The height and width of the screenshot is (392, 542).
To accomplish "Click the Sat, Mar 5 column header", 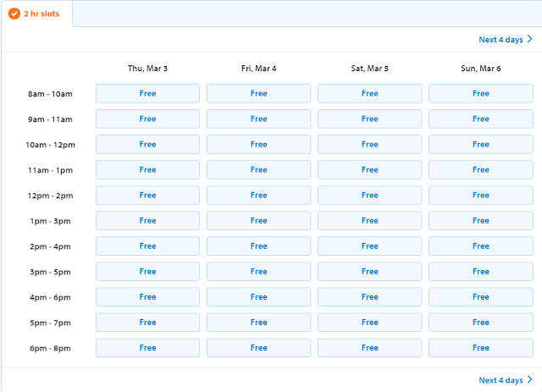I will tap(370, 69).
